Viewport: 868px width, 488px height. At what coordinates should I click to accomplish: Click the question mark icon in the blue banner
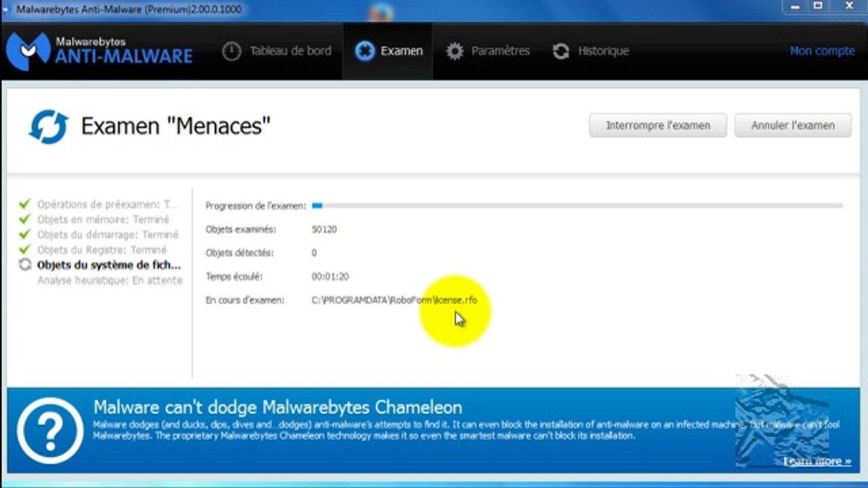click(50, 430)
